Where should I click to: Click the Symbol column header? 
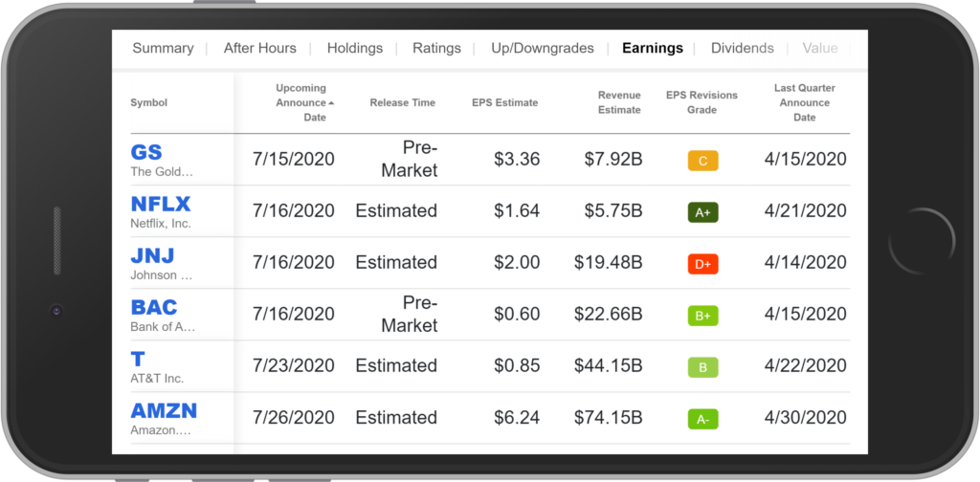(148, 103)
